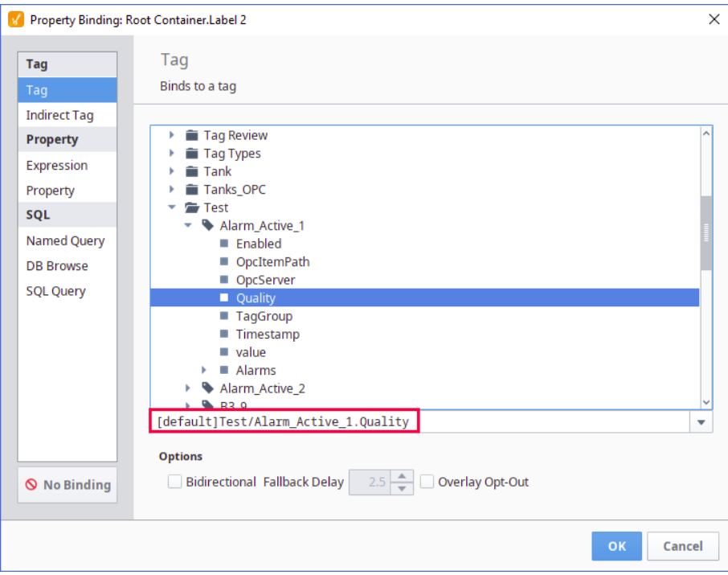Viewport: 728px width, 575px height.
Task: Choose the SQL Query binding option
Action: (x=56, y=291)
